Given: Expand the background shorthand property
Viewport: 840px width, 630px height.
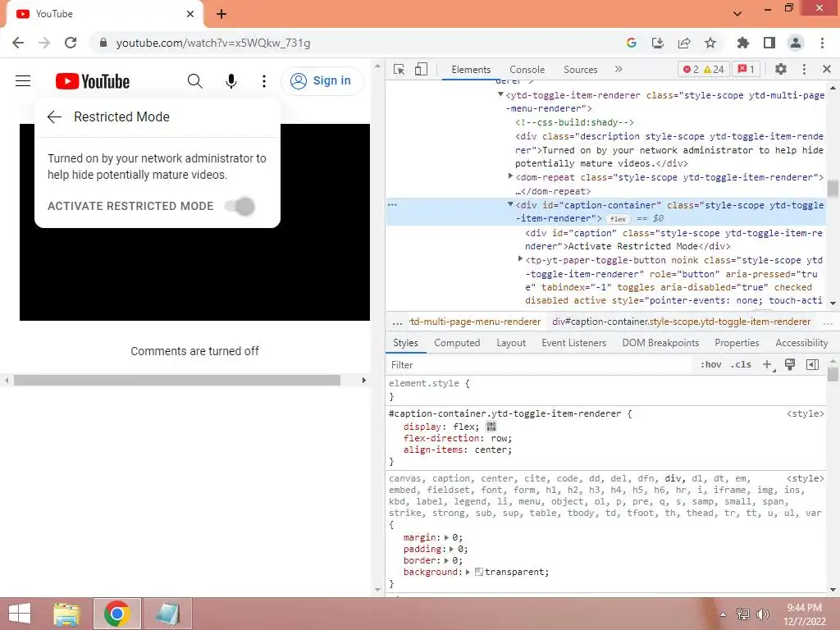Looking at the screenshot, I should (468, 572).
